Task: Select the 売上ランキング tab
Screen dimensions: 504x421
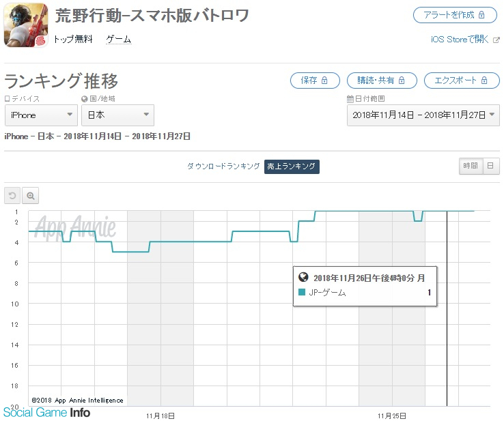Action: (292, 166)
